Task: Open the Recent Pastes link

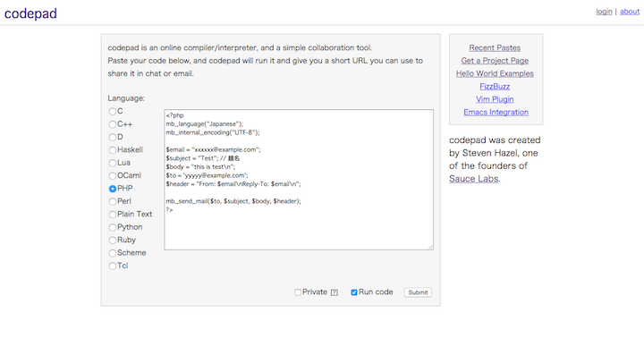Action: 495,47
